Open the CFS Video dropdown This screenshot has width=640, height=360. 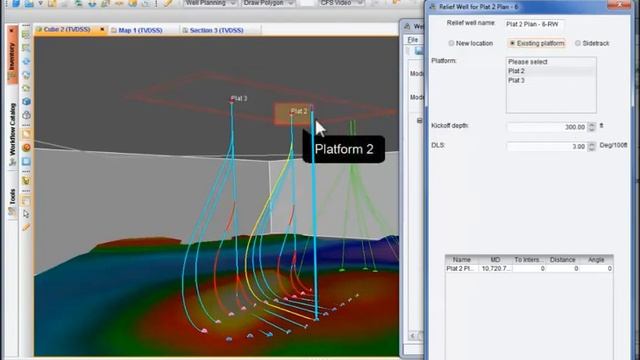[x=360, y=3]
